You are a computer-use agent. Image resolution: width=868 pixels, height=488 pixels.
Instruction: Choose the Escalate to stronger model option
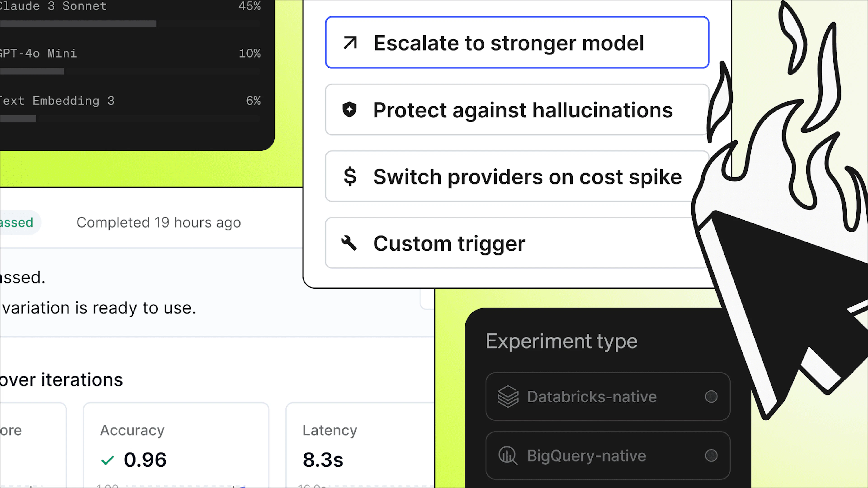coord(517,42)
